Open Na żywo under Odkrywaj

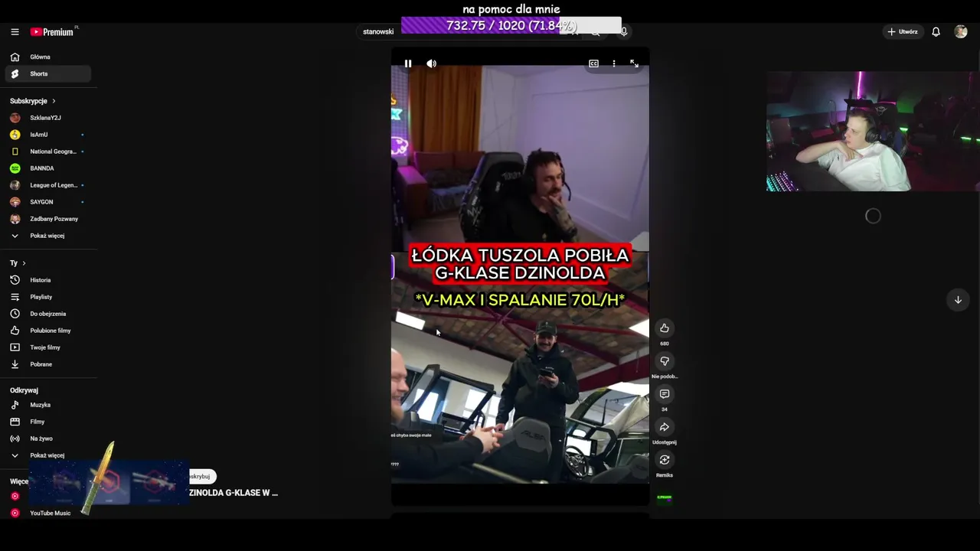(47, 439)
